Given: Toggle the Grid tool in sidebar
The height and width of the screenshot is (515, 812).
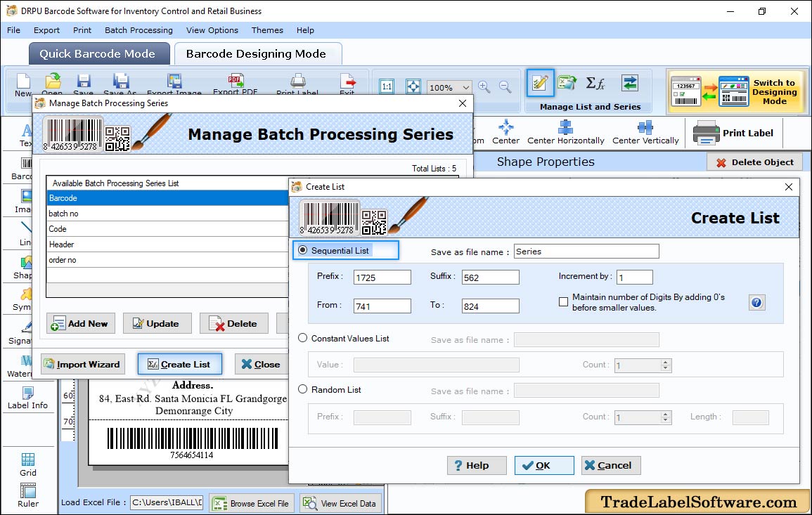Looking at the screenshot, I should [x=28, y=464].
